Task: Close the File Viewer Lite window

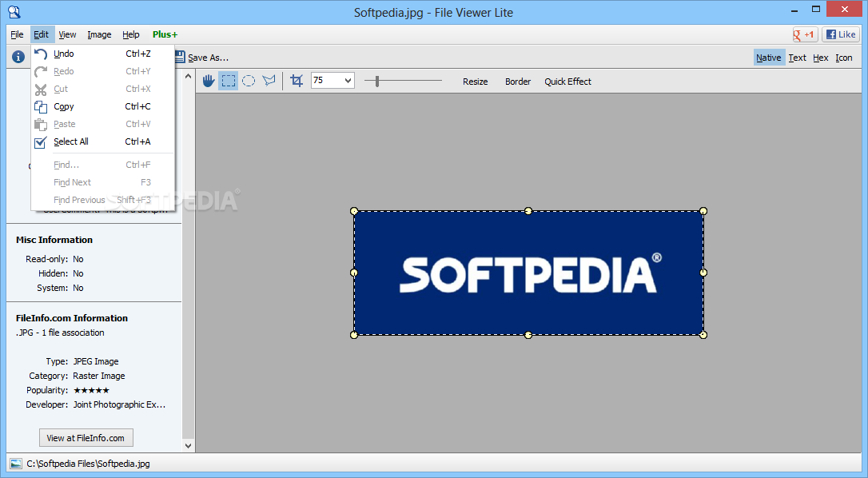Action: point(845,10)
